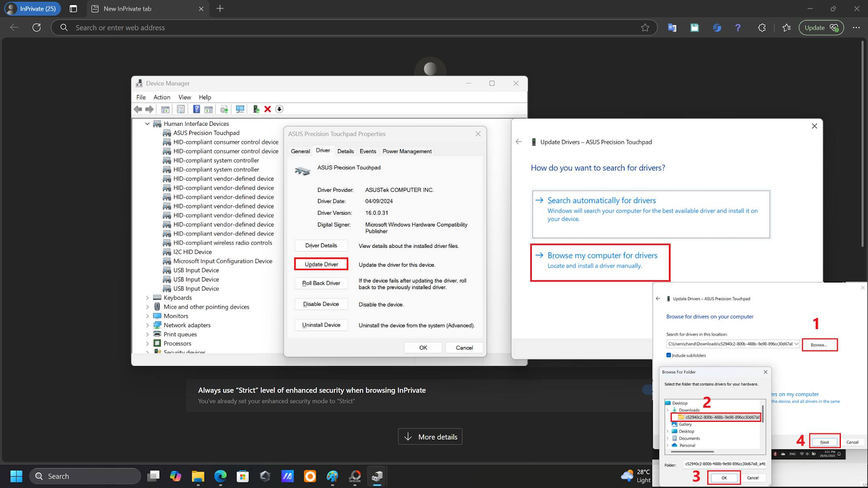Viewport: 868px width, 488px height.
Task: Click the More details button
Action: click(x=430, y=437)
